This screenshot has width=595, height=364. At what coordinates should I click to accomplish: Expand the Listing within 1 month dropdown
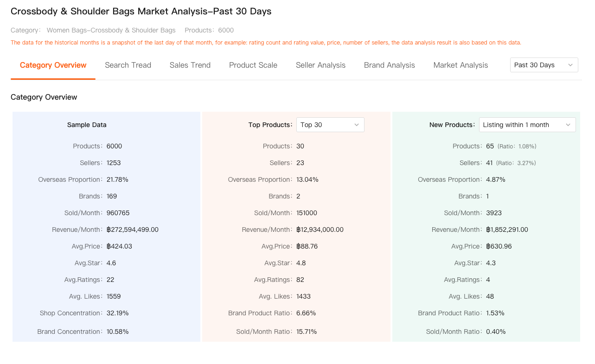(527, 125)
